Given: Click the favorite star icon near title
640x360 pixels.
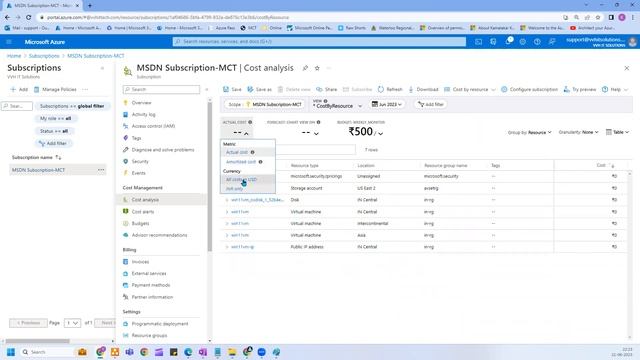Looking at the screenshot, I should 317,68.
